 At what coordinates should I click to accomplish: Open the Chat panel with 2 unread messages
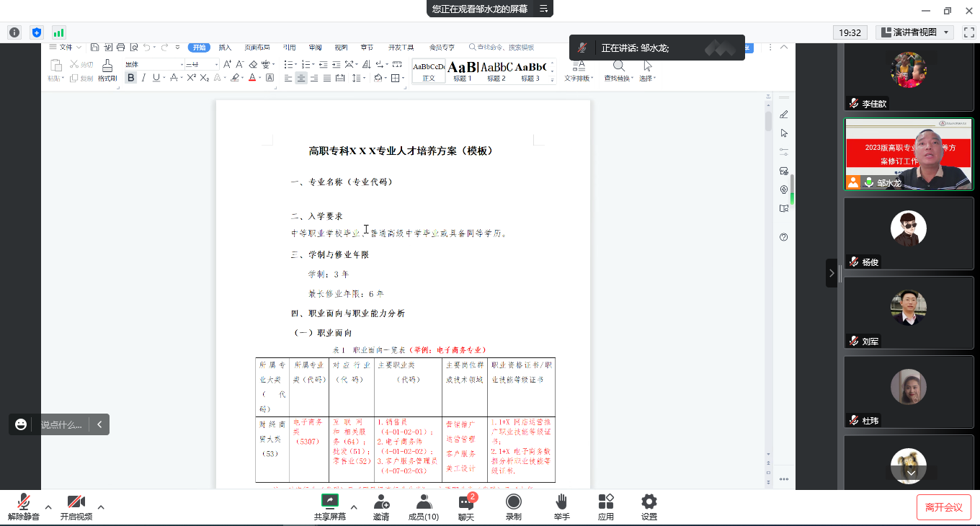click(x=466, y=502)
